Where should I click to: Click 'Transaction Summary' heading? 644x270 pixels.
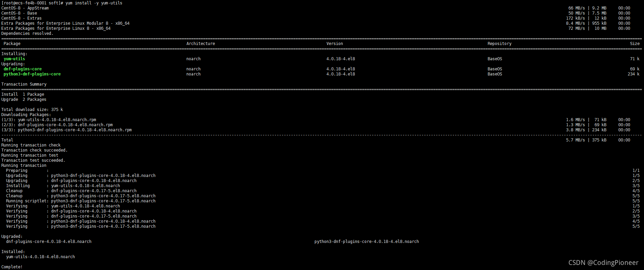click(24, 84)
